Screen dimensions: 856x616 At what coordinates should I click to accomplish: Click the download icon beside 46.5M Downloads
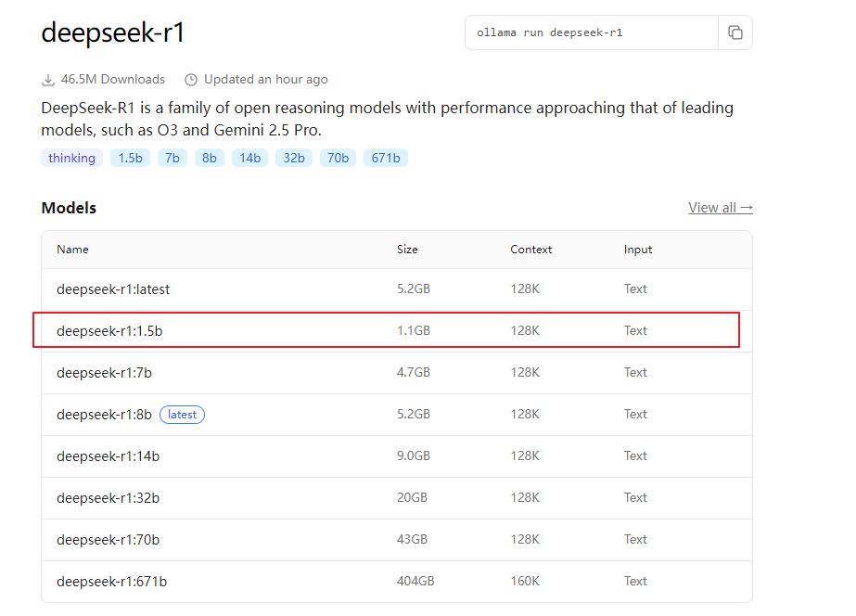click(x=48, y=80)
